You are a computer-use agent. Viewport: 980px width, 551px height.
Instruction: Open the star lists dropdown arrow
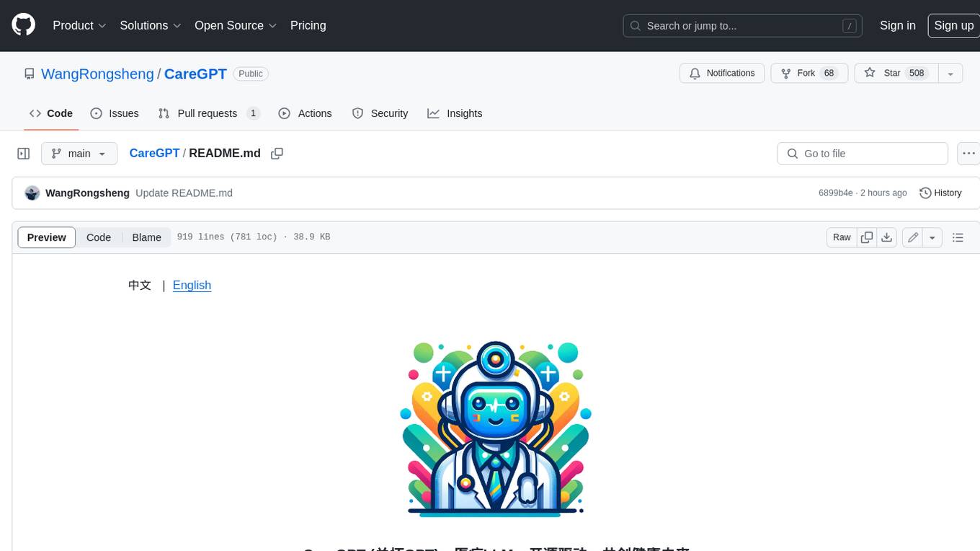point(950,74)
